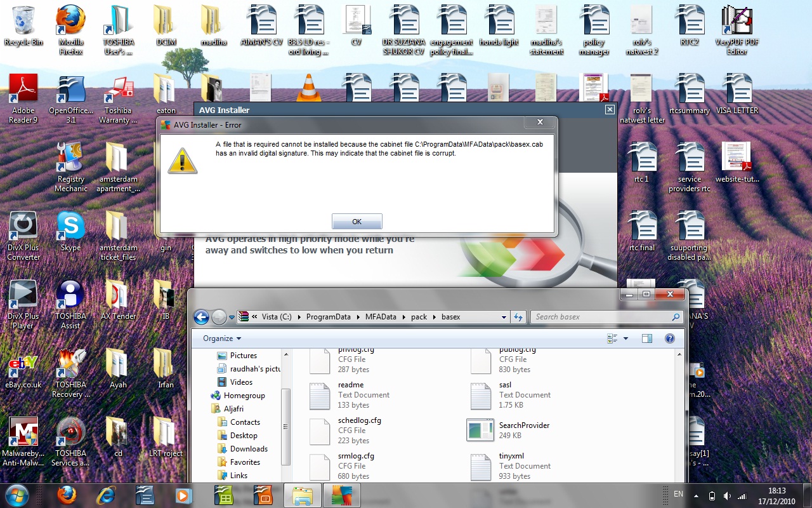Open Explorer help question-mark button

(669, 338)
